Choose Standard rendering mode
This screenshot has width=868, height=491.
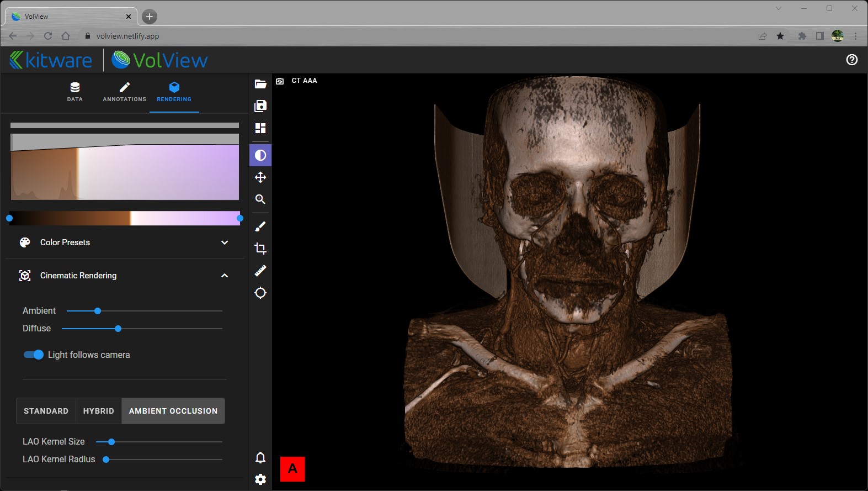(46, 411)
